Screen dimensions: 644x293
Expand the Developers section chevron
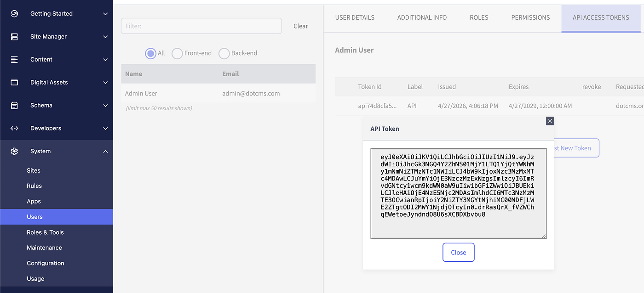coord(105,129)
